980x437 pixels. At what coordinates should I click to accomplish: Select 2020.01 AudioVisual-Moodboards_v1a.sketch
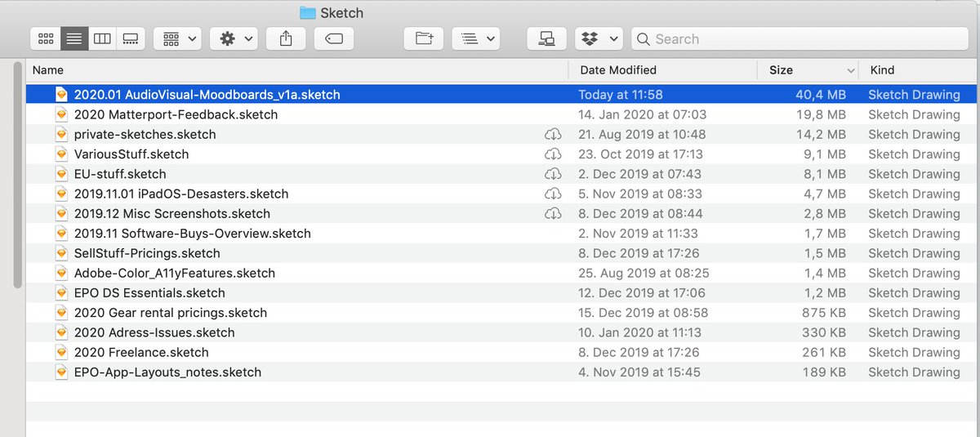[503, 95]
